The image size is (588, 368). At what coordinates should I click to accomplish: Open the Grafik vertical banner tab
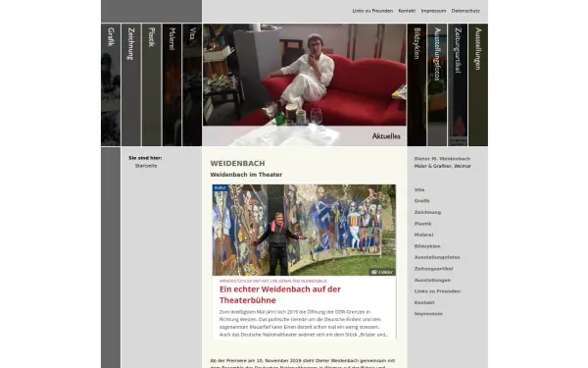pos(111,84)
